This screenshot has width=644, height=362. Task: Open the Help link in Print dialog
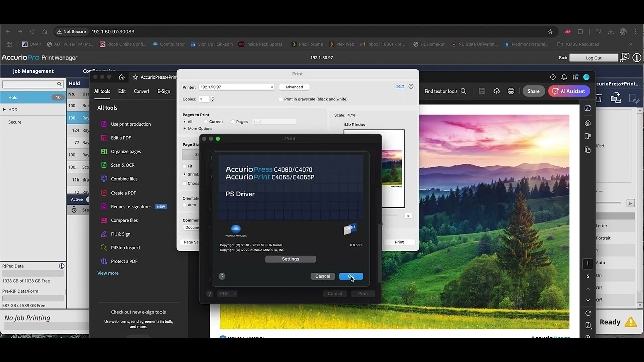coord(399,86)
